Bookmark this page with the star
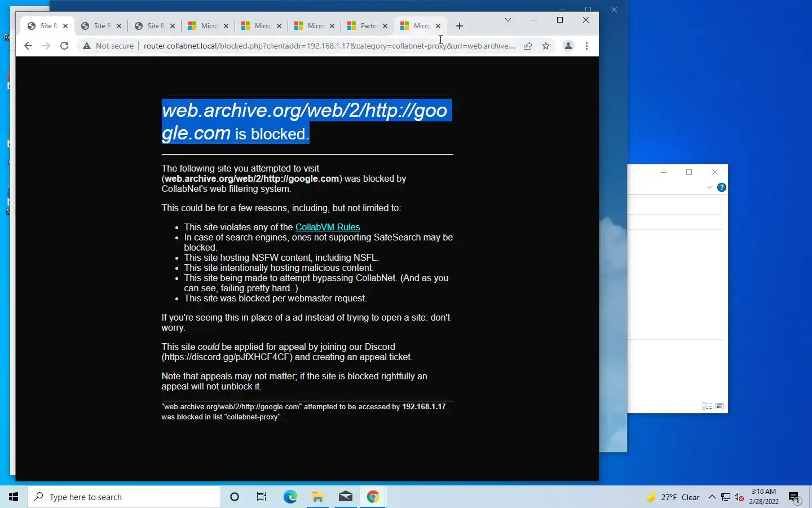This screenshot has height=508, width=812. [546, 46]
